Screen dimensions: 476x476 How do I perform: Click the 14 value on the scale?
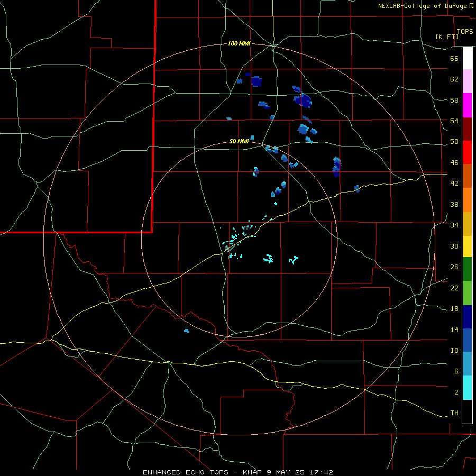click(454, 329)
